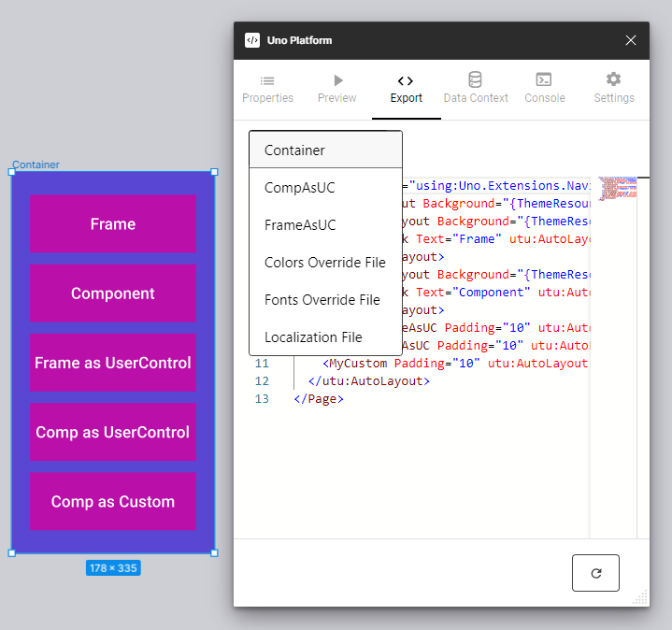Image resolution: width=672 pixels, height=630 pixels.
Task: Select Colors Override File option
Action: [x=325, y=263]
